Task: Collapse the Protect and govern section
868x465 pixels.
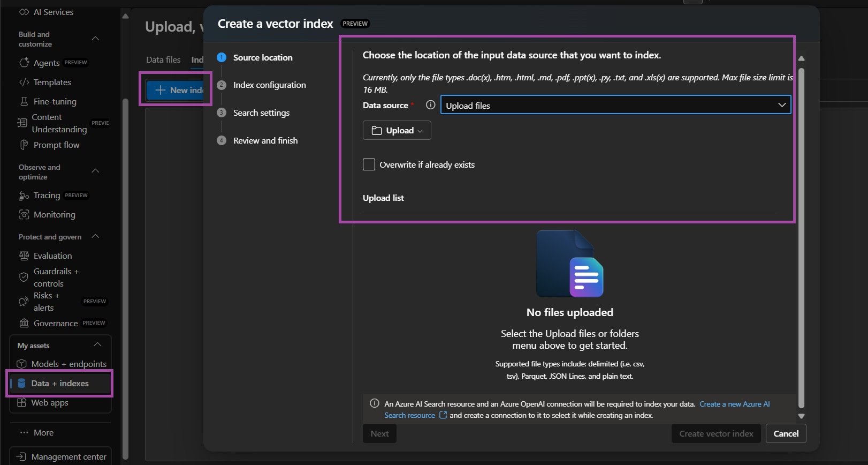Action: [x=95, y=236]
